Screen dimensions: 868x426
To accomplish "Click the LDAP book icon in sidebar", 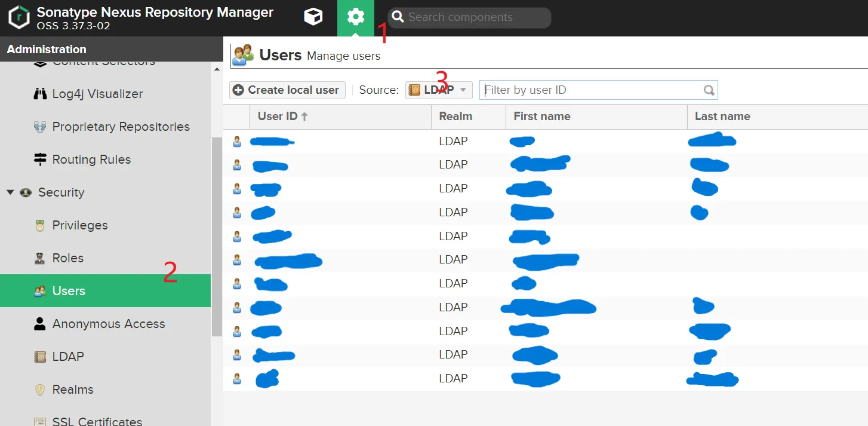I will (x=39, y=356).
